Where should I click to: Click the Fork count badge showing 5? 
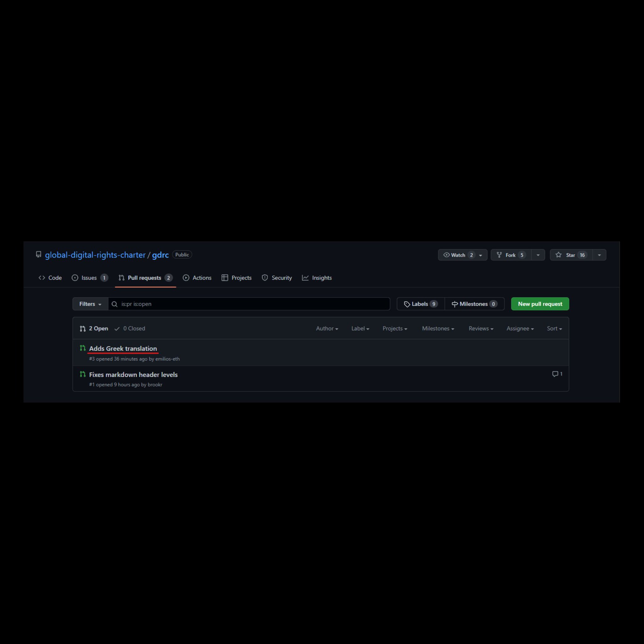click(x=522, y=255)
